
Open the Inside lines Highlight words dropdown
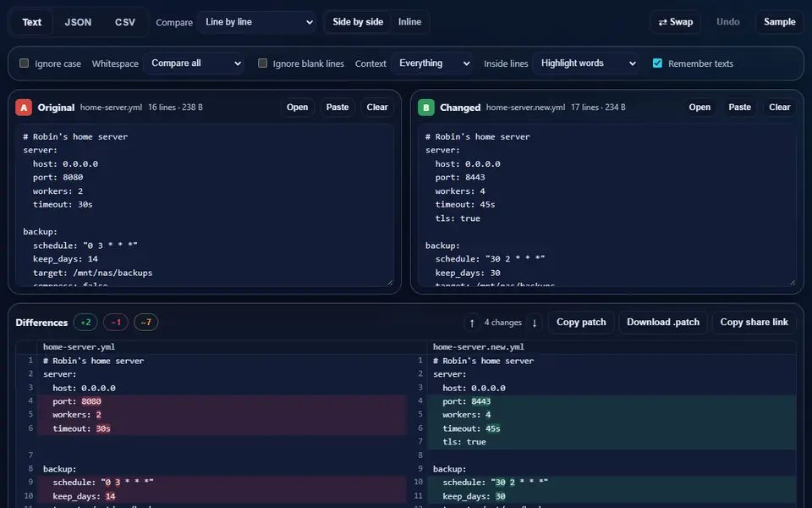coord(585,63)
